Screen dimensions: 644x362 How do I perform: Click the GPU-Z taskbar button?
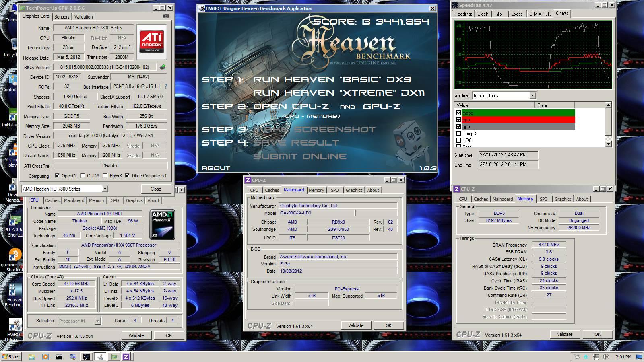tap(114, 357)
